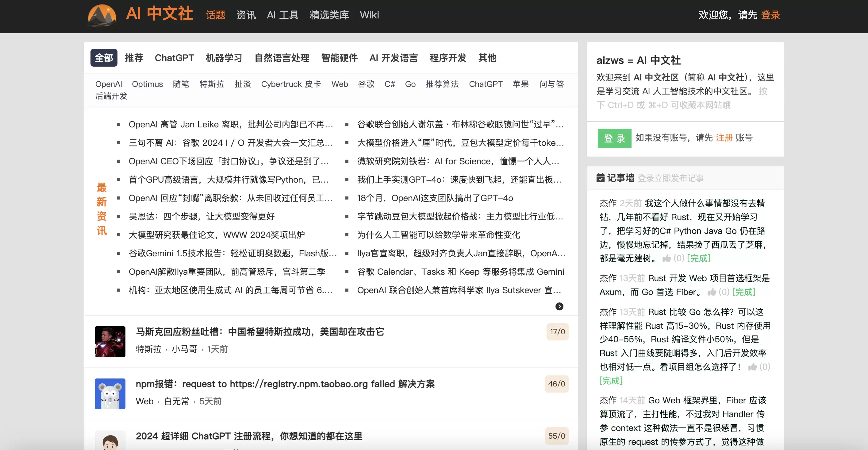Click the green 登录 button in sidebar
This screenshot has width=868, height=450.
click(x=614, y=138)
